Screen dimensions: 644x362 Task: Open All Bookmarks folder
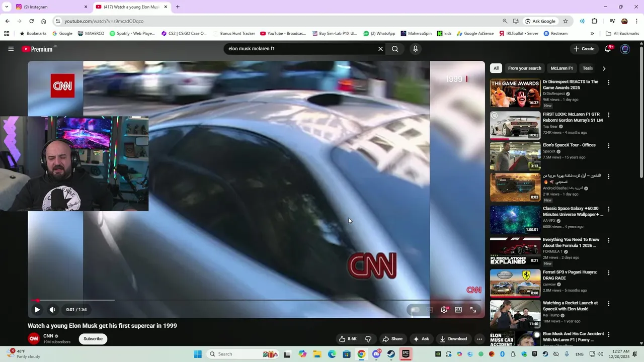click(622, 34)
